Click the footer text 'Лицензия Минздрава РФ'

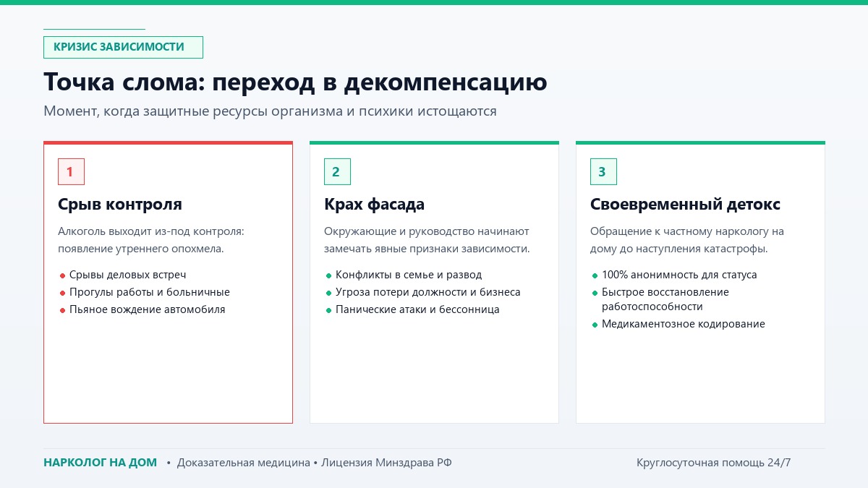coord(386,463)
